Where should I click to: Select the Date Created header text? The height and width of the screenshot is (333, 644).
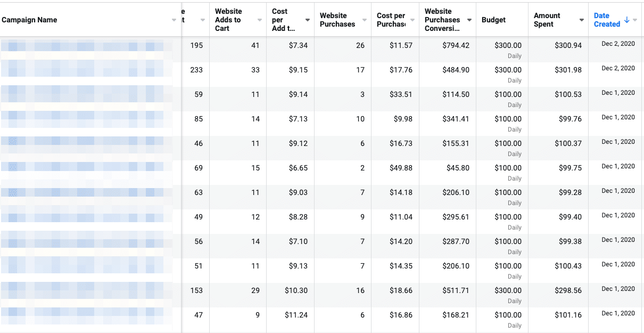[607, 20]
